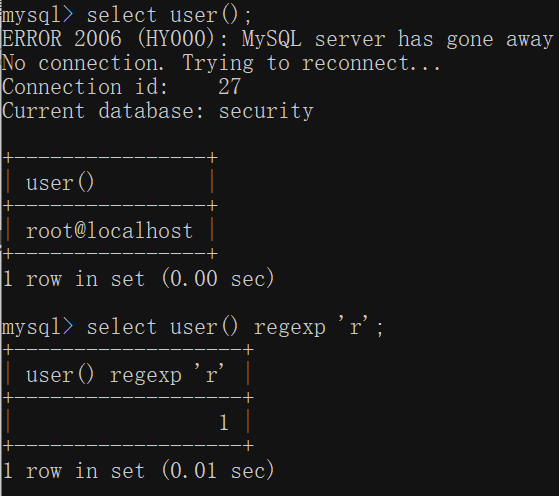Image resolution: width=559 pixels, height=496 pixels.
Task: Click the ERROR 2006 (HY000) message line
Action: pyautogui.click(x=277, y=39)
